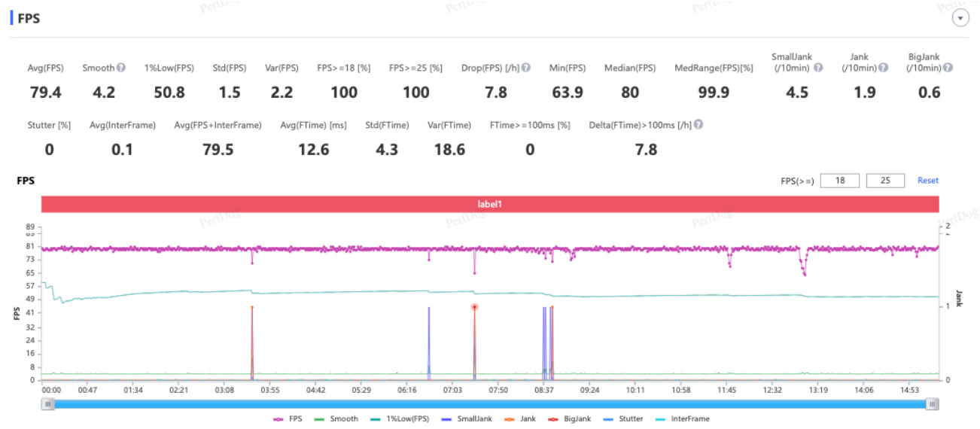Viewport: 980px width, 429px height.
Task: Click the Min(FPS) value 63.9
Action: tap(567, 93)
